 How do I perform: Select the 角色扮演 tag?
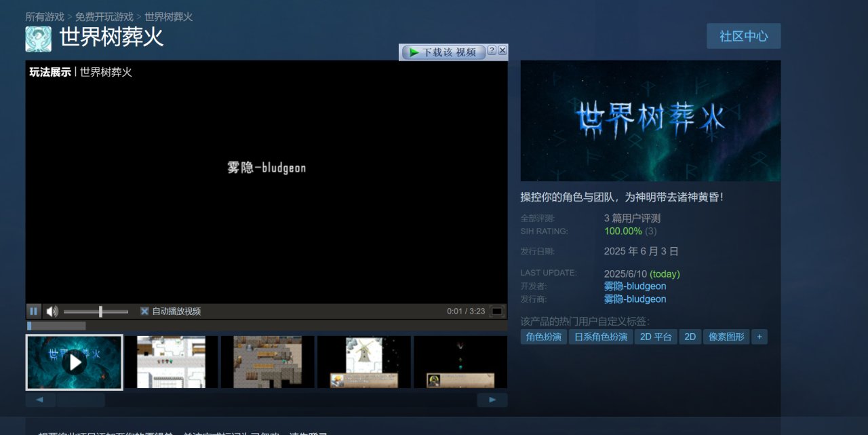pyautogui.click(x=544, y=337)
